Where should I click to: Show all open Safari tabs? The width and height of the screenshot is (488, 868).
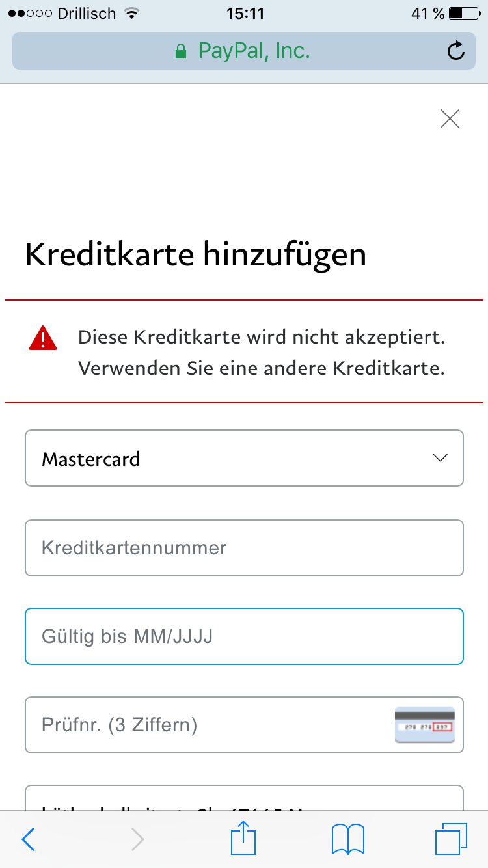click(451, 839)
